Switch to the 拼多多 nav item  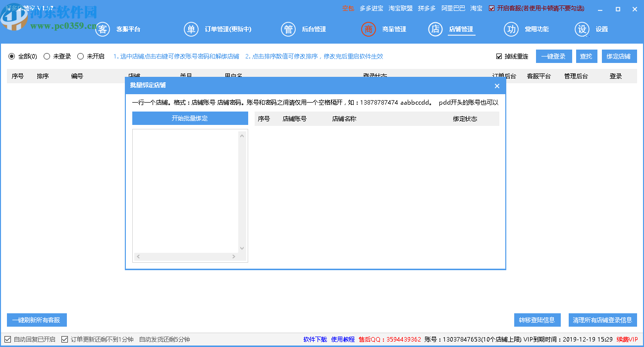427,8
